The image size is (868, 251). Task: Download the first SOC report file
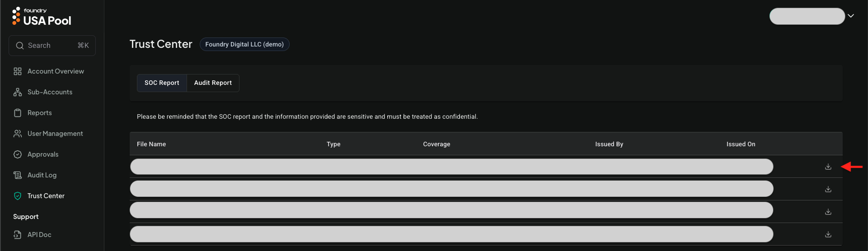pos(828,167)
